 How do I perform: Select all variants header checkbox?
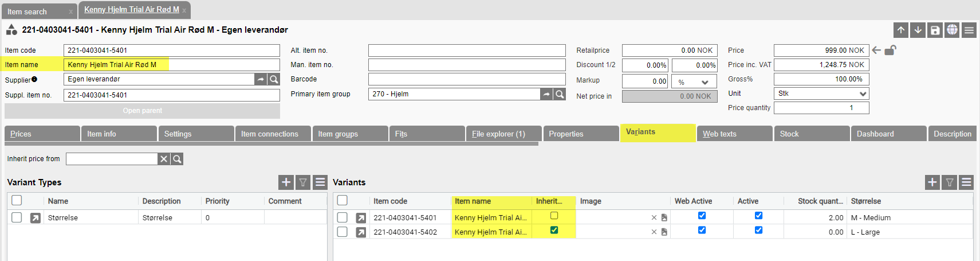point(342,200)
